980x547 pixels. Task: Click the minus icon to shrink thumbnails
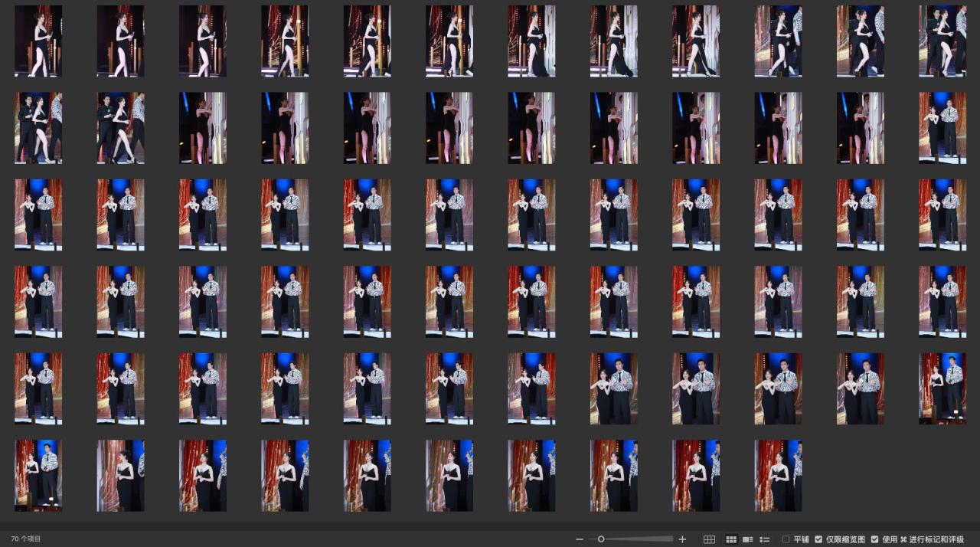[580, 539]
